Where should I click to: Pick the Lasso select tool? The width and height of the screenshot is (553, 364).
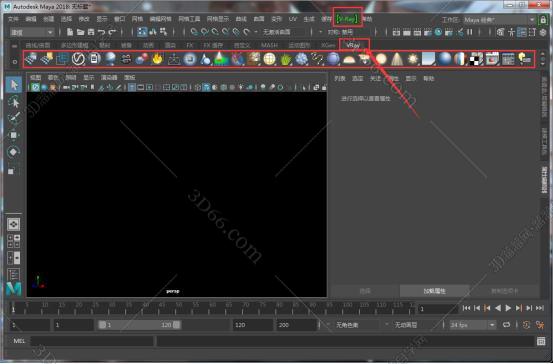tap(13, 102)
